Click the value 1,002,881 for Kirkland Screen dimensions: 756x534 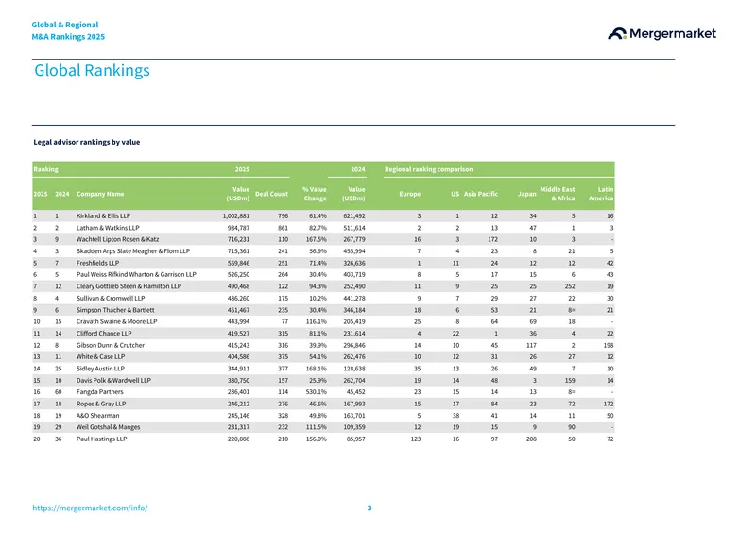tap(235, 216)
